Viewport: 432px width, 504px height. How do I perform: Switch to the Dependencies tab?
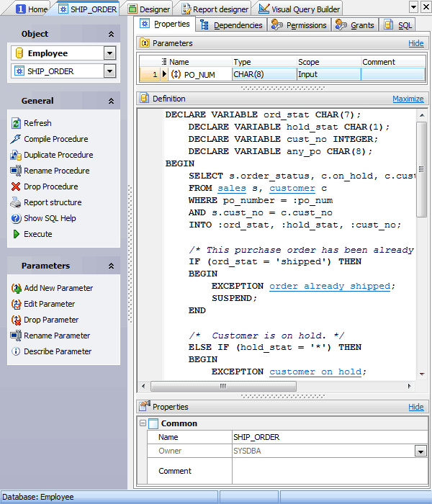231,25
